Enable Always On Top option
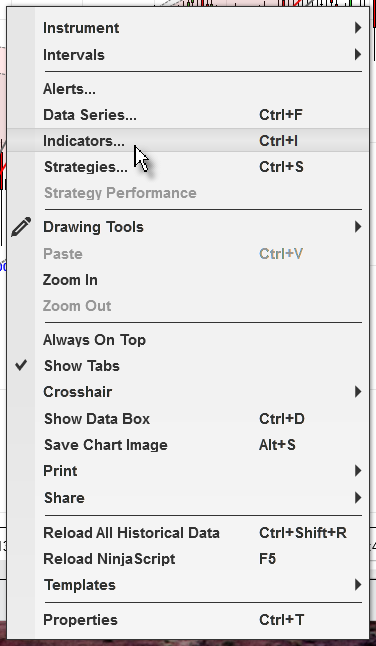Screen dimensions: 376x646 94,340
